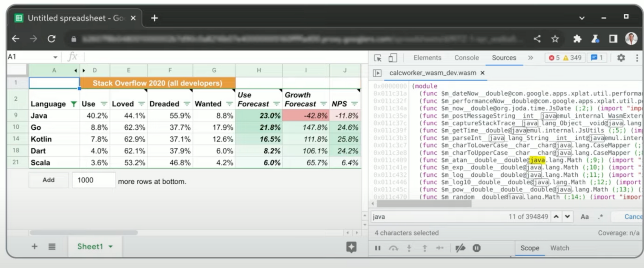
Task: Open the share page icon
Action: click(537, 39)
